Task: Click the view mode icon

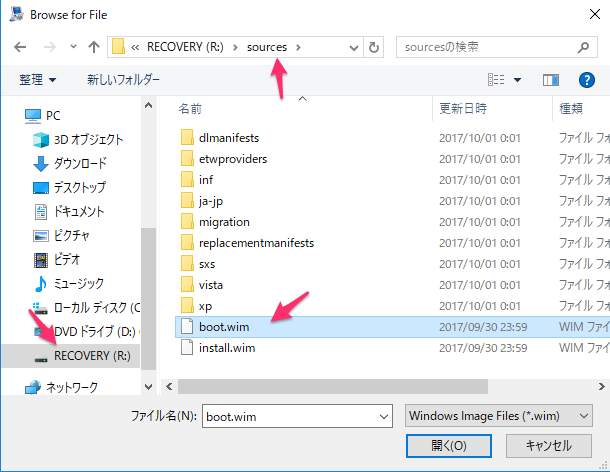Action: coord(496,80)
